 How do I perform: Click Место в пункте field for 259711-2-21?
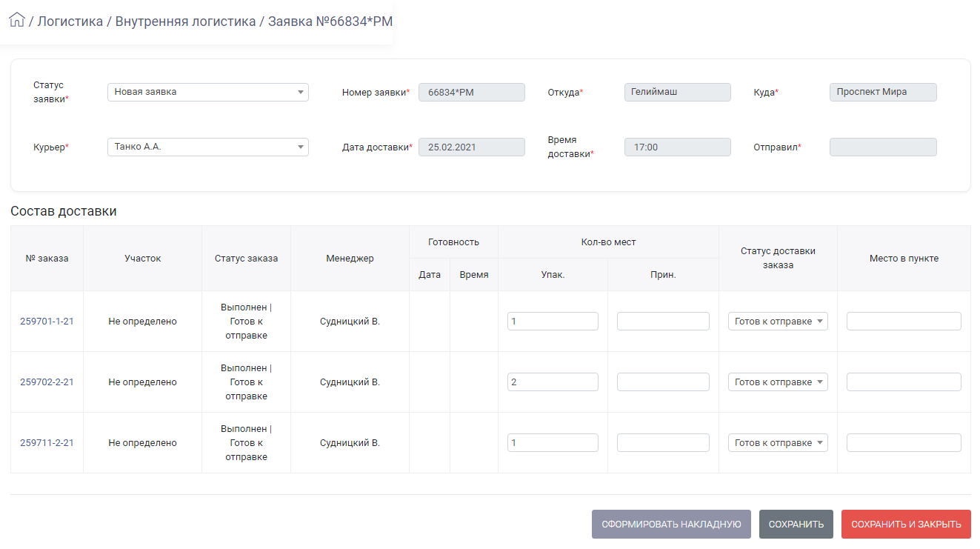[x=904, y=442]
